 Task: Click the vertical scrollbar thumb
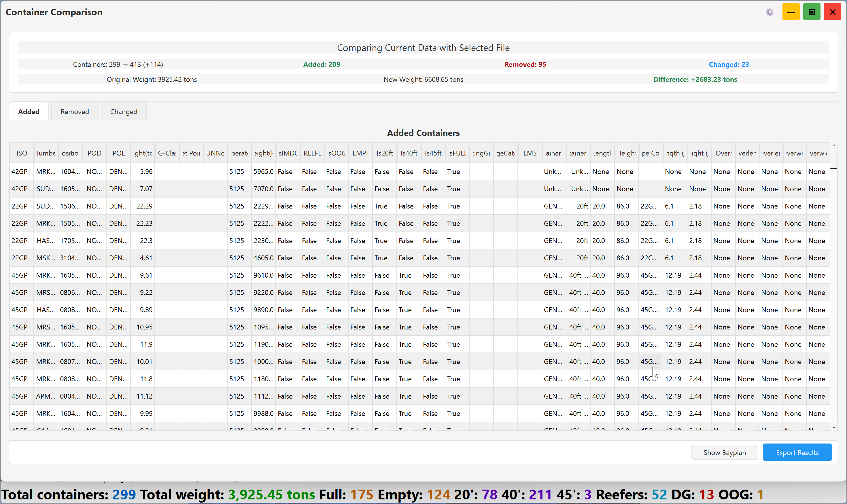(834, 159)
